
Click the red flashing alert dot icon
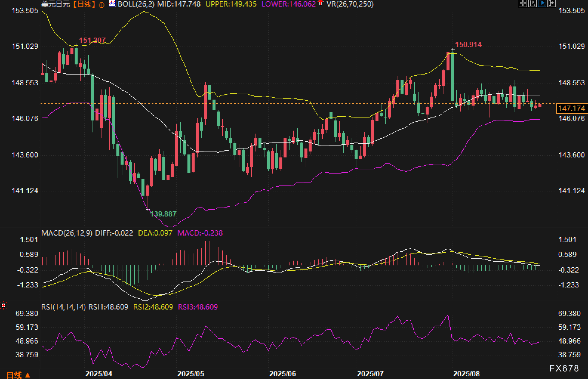click(4, 305)
